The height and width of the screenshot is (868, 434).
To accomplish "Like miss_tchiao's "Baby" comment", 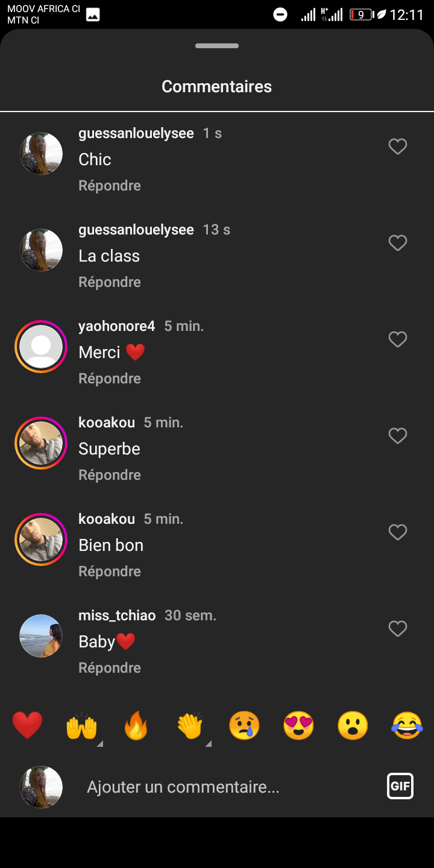I will click(x=398, y=629).
